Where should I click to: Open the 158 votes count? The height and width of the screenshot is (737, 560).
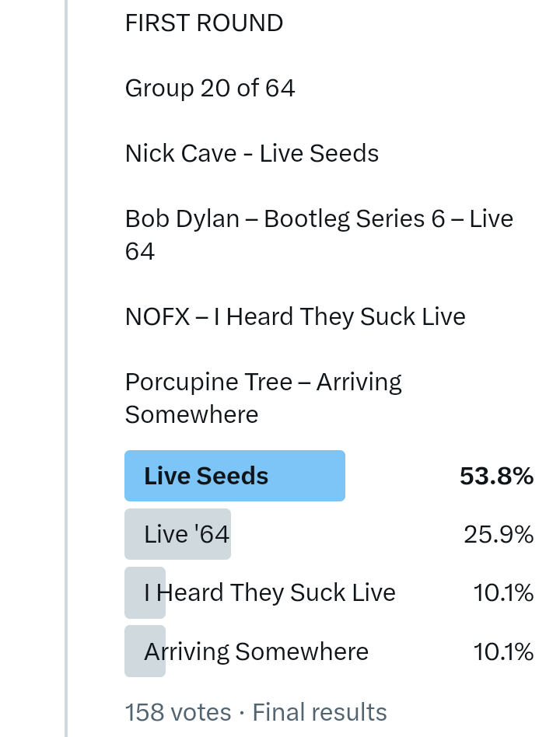coord(178,712)
